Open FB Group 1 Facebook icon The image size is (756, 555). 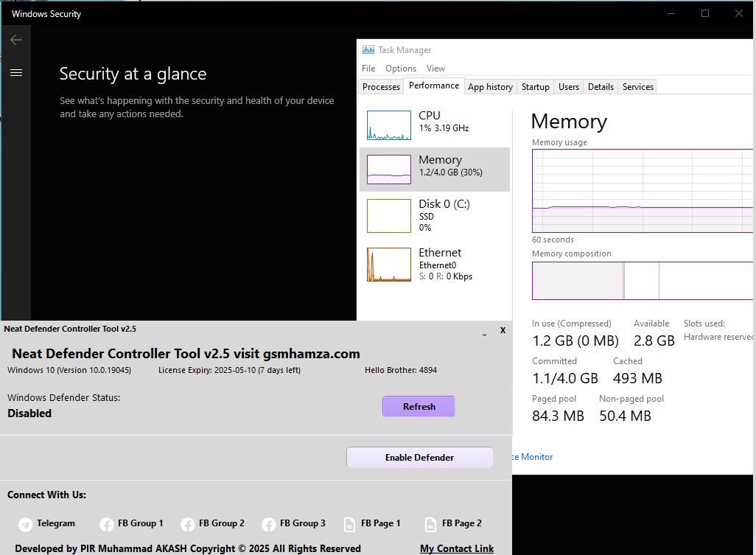pos(107,524)
